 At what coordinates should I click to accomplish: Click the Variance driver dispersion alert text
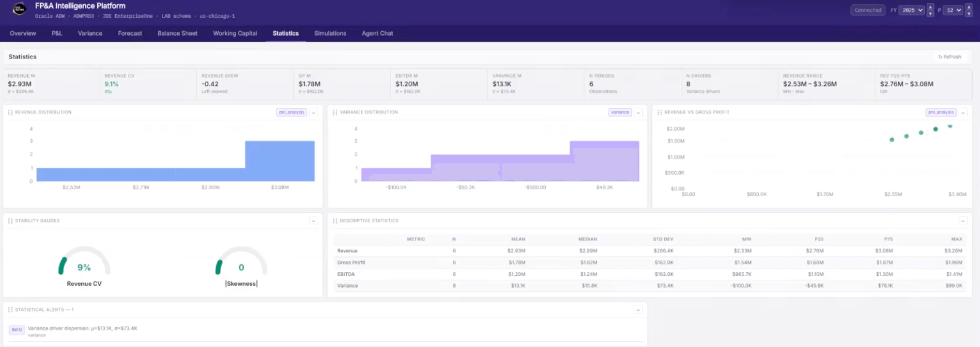pyautogui.click(x=82, y=329)
